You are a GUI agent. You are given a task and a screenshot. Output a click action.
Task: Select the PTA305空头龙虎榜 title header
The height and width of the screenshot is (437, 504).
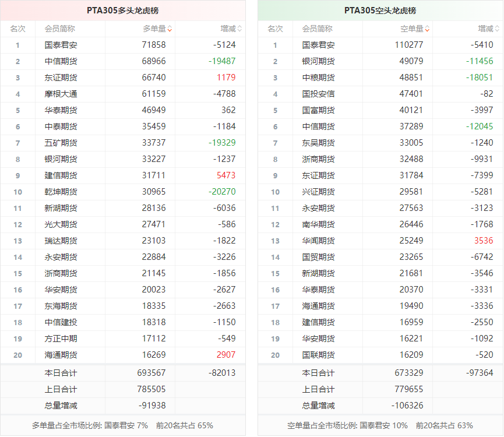(x=380, y=10)
